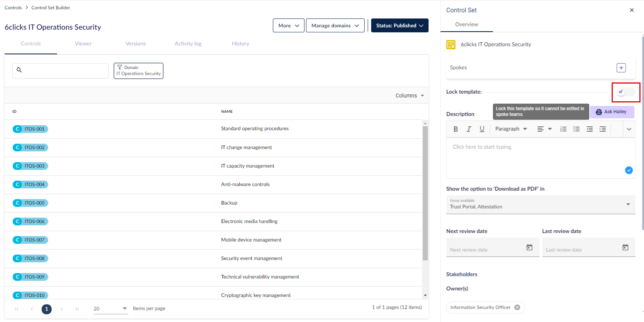Switch to the Viewer tab

(83, 44)
